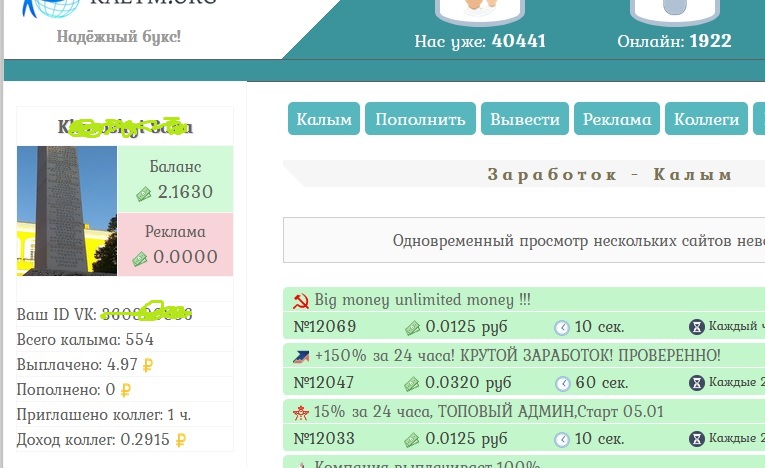Open the Коллеги tab

coord(707,119)
